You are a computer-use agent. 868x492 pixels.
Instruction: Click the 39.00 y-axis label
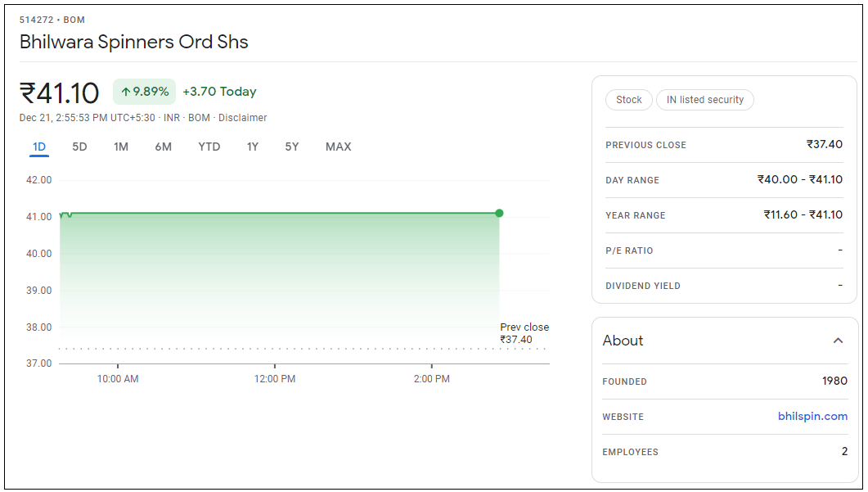tap(38, 291)
